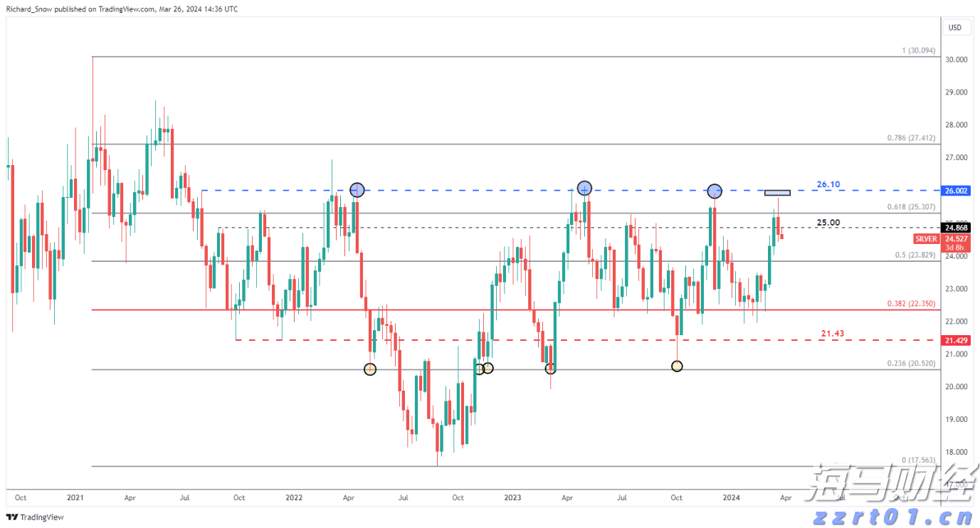Click the 2022 label on time axis

294,497
